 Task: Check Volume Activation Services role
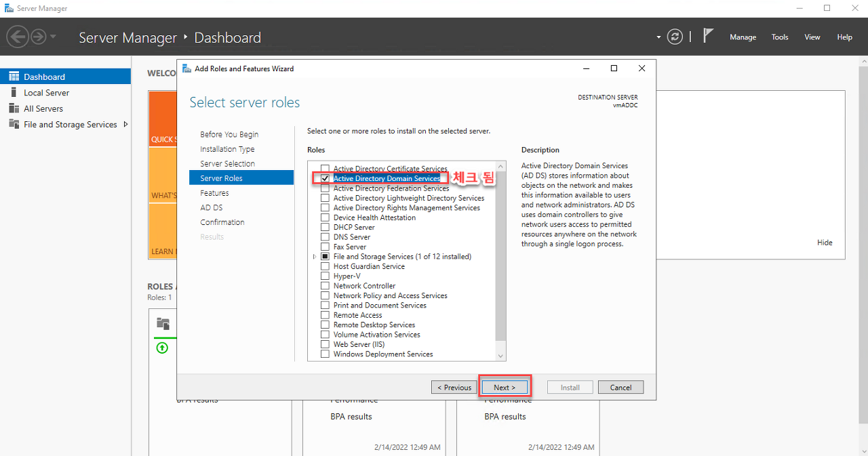[325, 335]
